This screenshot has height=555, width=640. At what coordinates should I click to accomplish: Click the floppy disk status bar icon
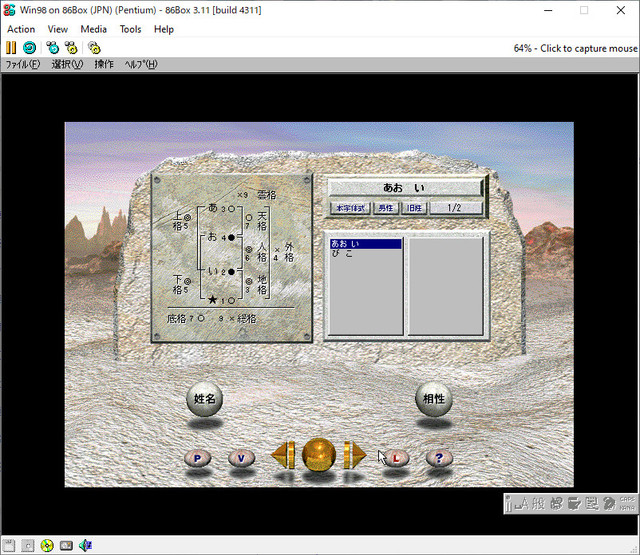click(9, 546)
